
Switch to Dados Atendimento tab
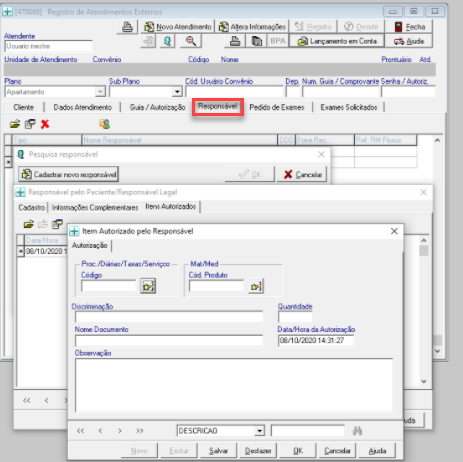[x=83, y=107]
